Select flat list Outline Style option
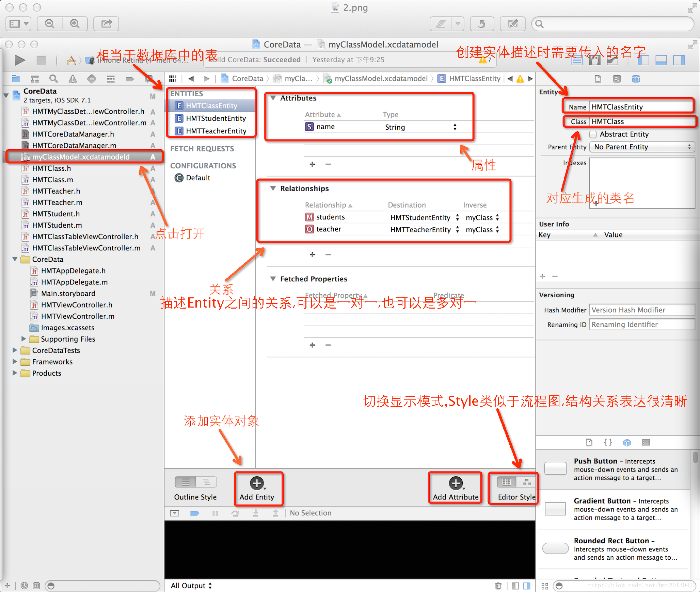This screenshot has width=700, height=592. 186,482
